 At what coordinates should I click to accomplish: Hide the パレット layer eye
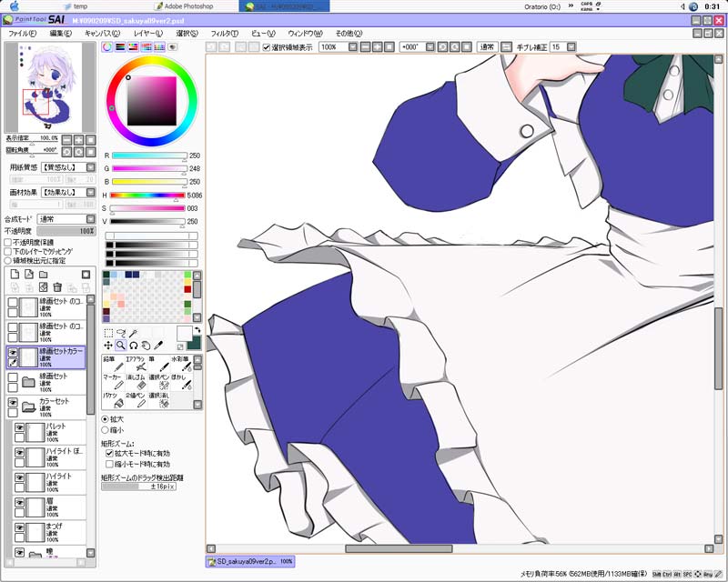pyautogui.click(x=19, y=427)
